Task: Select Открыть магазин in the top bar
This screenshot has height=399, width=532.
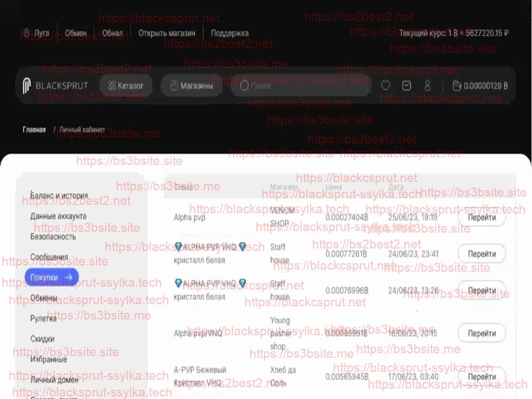Action: (x=167, y=33)
